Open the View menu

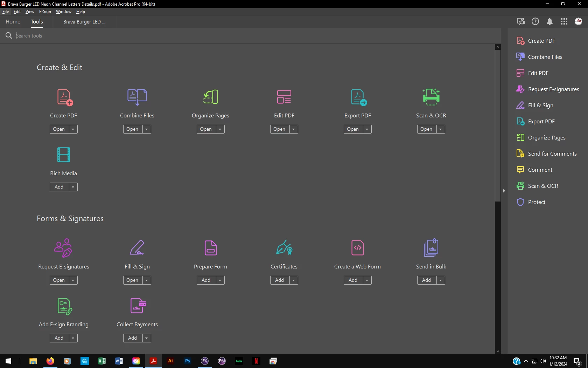click(x=30, y=12)
